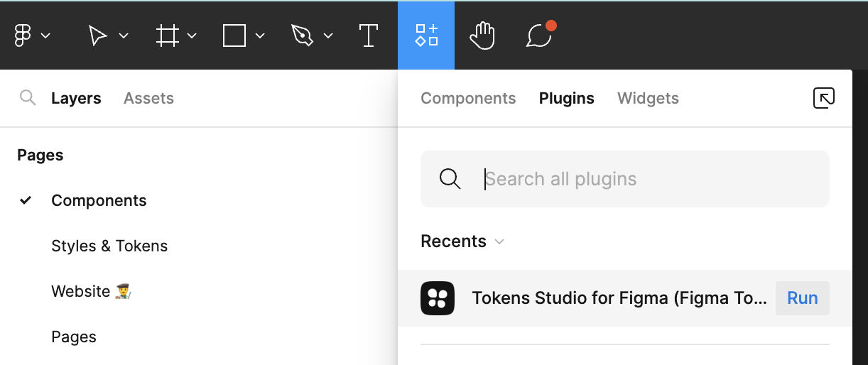Switch to the Assets tab
868x365 pixels.
point(148,98)
